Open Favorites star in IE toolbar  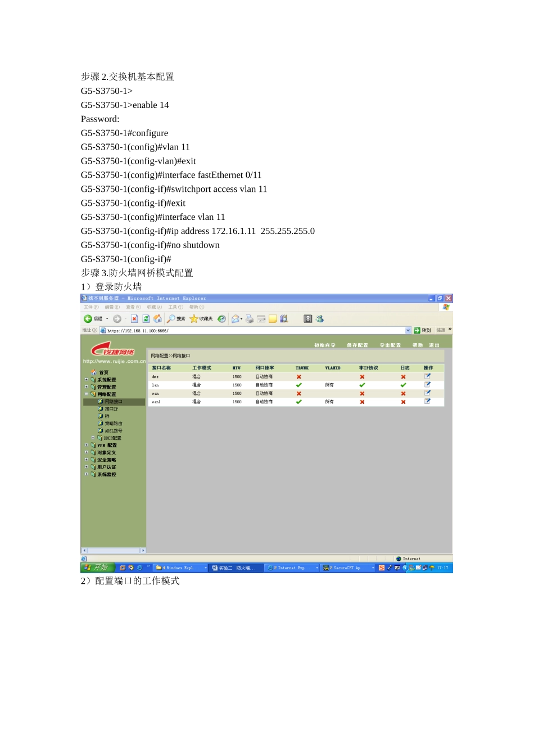[x=194, y=319]
